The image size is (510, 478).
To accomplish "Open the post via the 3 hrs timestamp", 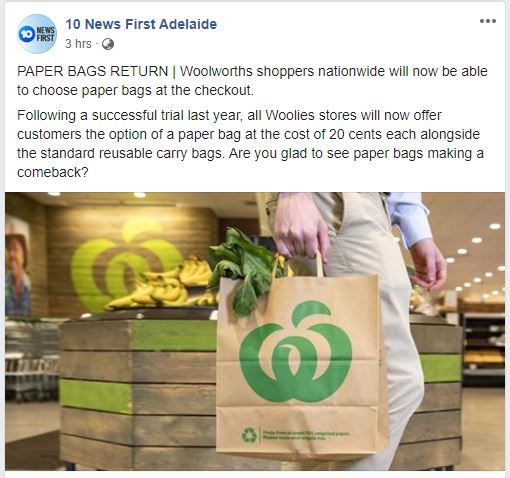I will click(x=78, y=44).
